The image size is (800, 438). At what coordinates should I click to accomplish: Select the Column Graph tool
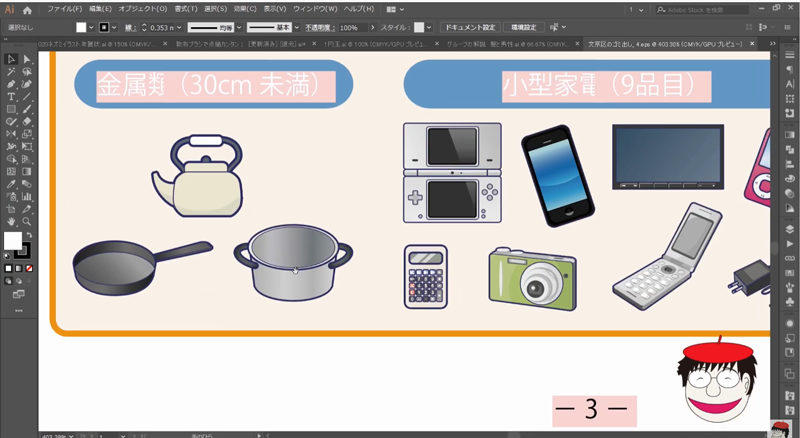coord(27,197)
